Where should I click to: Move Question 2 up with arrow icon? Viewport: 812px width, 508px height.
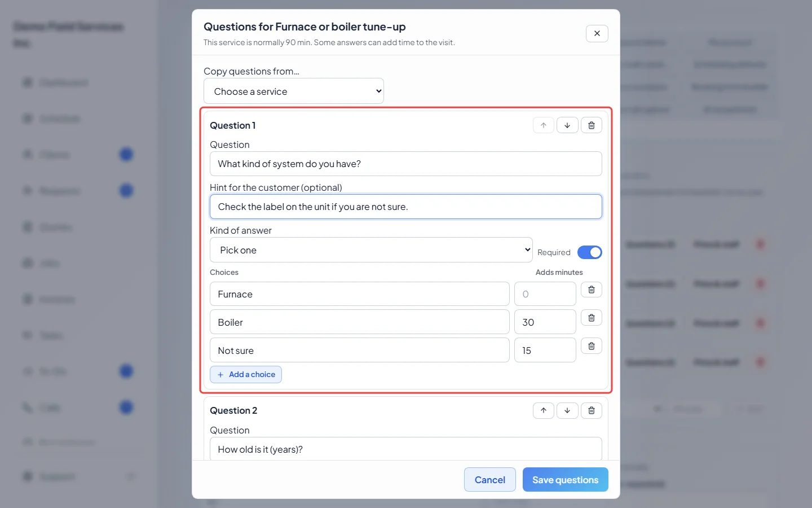[x=544, y=410]
